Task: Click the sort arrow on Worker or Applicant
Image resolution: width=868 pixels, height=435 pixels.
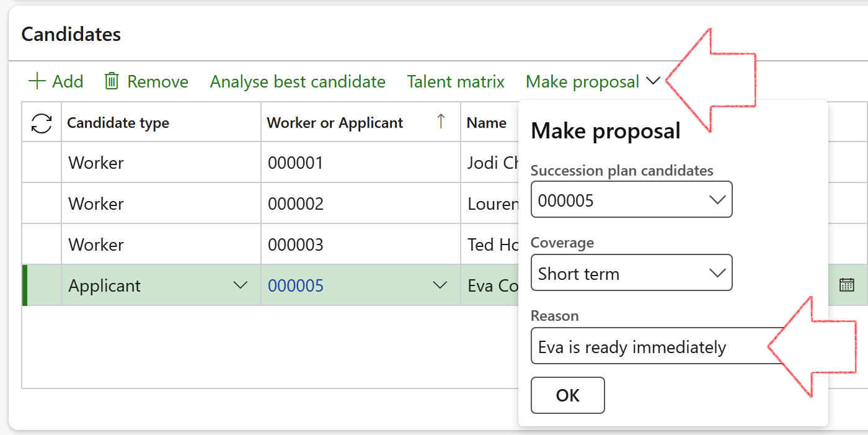Action: [x=440, y=122]
